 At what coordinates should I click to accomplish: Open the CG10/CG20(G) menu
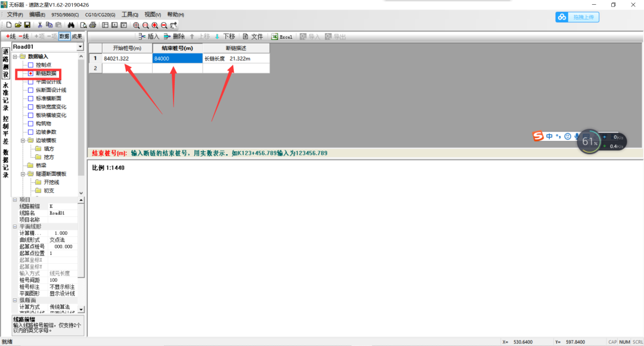[x=100, y=15]
